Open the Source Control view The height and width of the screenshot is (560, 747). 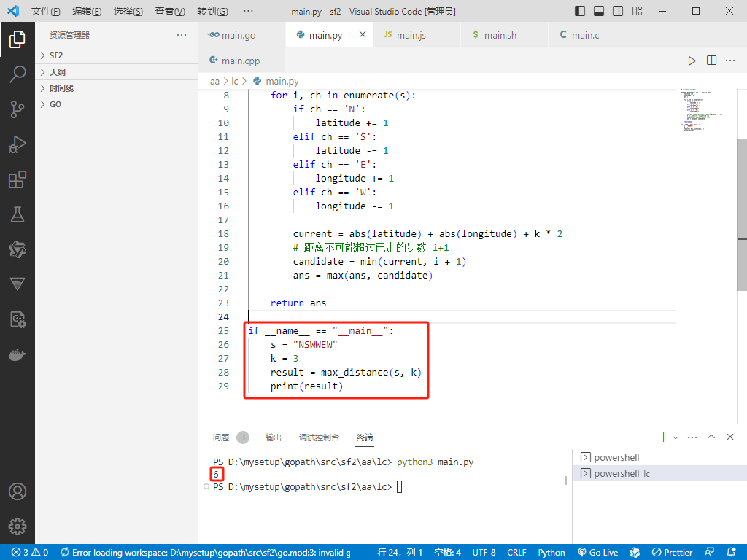coord(18,109)
